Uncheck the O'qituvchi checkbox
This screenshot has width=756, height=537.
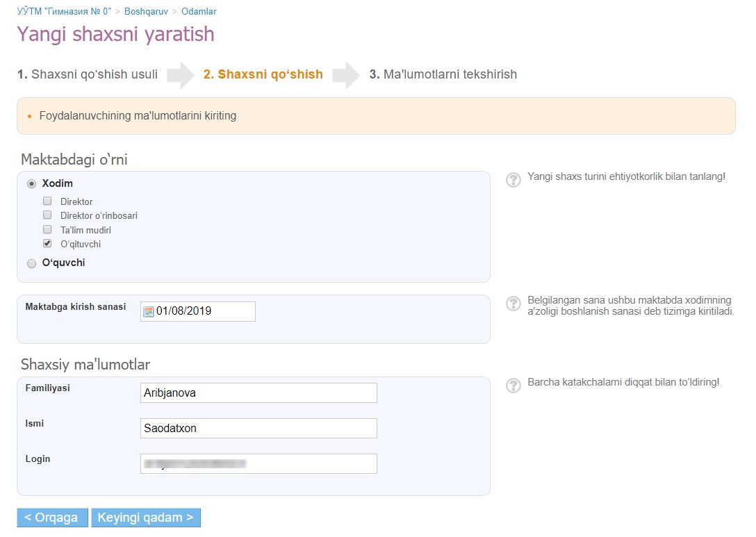coord(47,243)
